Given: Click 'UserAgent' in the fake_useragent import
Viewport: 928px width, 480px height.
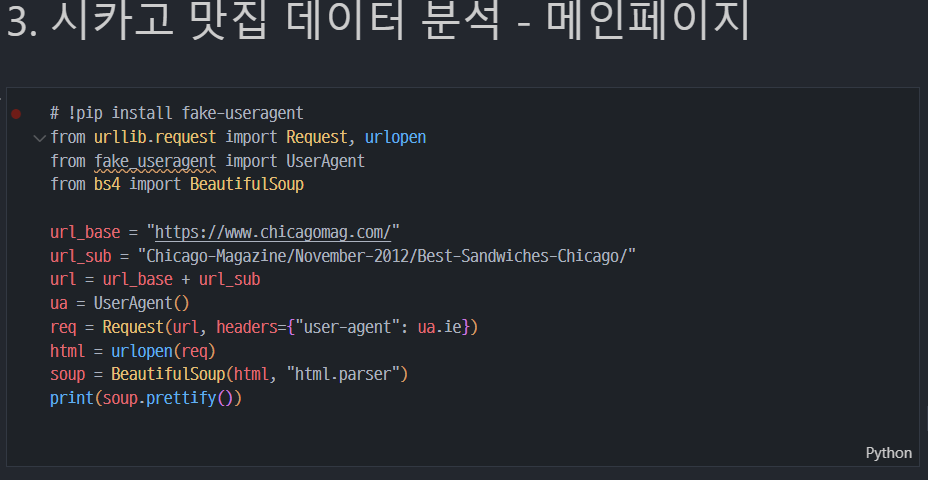Looking at the screenshot, I should [x=326, y=161].
